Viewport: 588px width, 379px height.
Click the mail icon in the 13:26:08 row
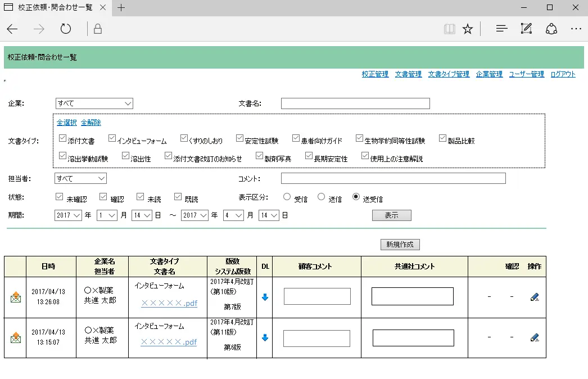tap(16, 297)
